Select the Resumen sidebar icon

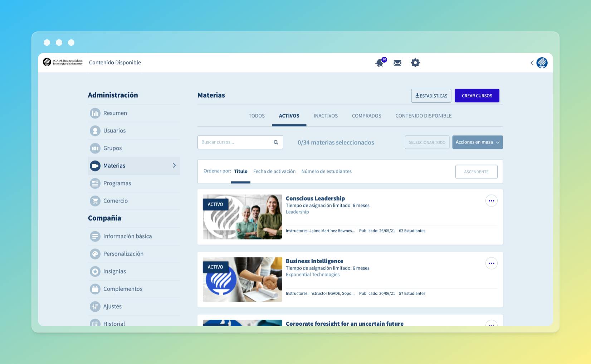(x=95, y=113)
